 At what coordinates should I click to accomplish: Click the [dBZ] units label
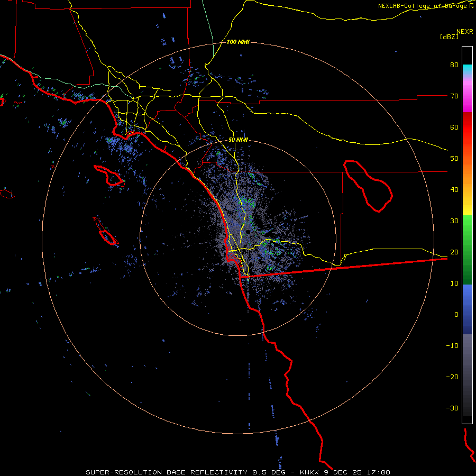tap(449, 36)
